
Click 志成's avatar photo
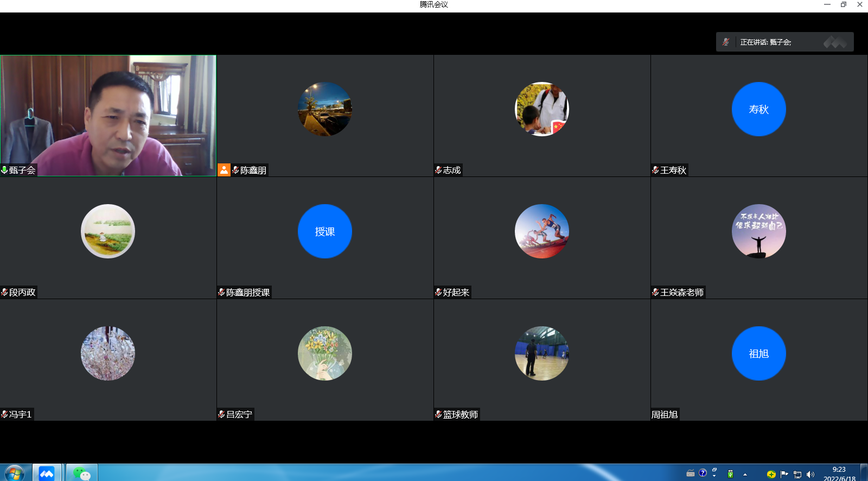point(542,109)
